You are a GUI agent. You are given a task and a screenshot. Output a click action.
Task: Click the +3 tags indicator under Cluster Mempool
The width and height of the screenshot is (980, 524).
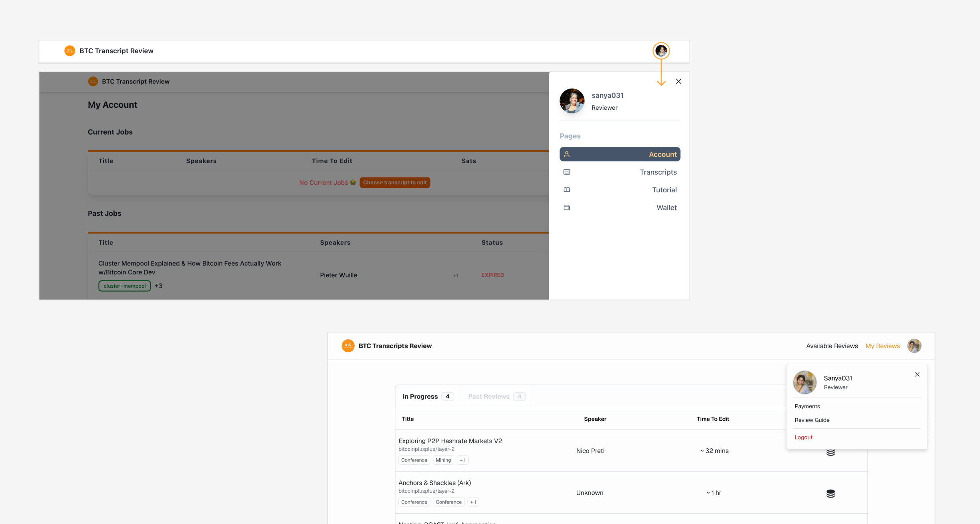point(159,286)
